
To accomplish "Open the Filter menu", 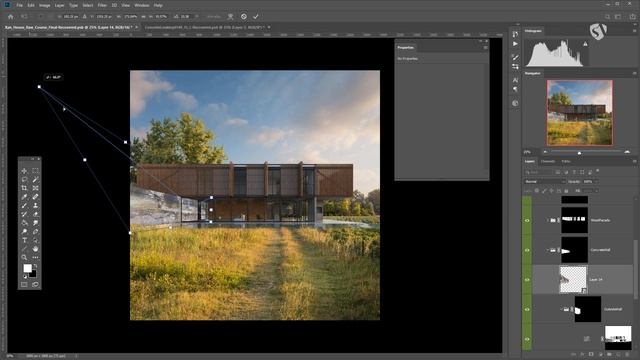I will click(102, 5).
